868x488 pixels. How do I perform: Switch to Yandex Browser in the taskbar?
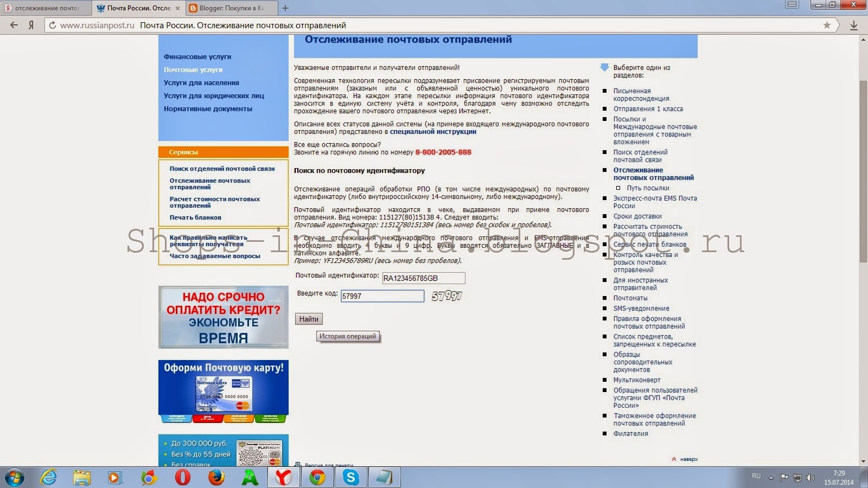tap(283, 477)
